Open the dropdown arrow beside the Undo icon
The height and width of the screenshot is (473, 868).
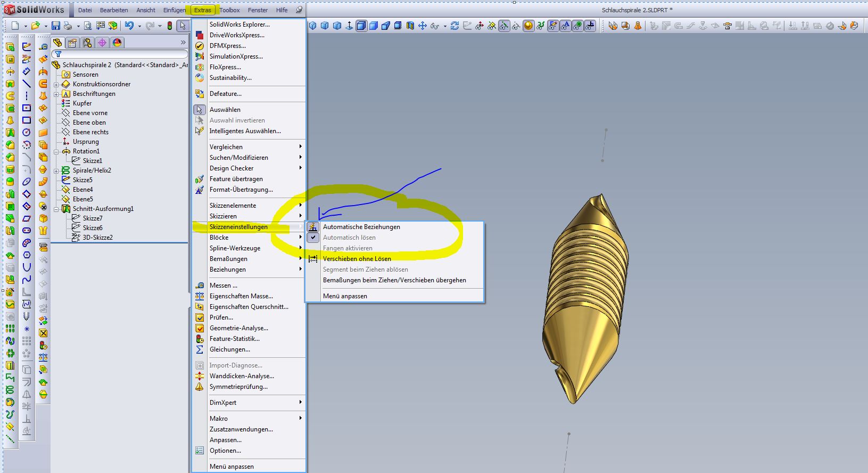pos(139,26)
